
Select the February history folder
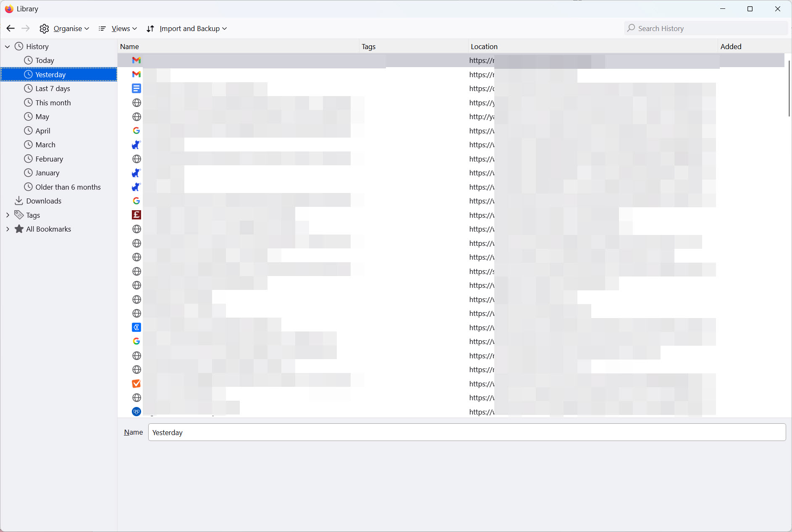point(49,159)
